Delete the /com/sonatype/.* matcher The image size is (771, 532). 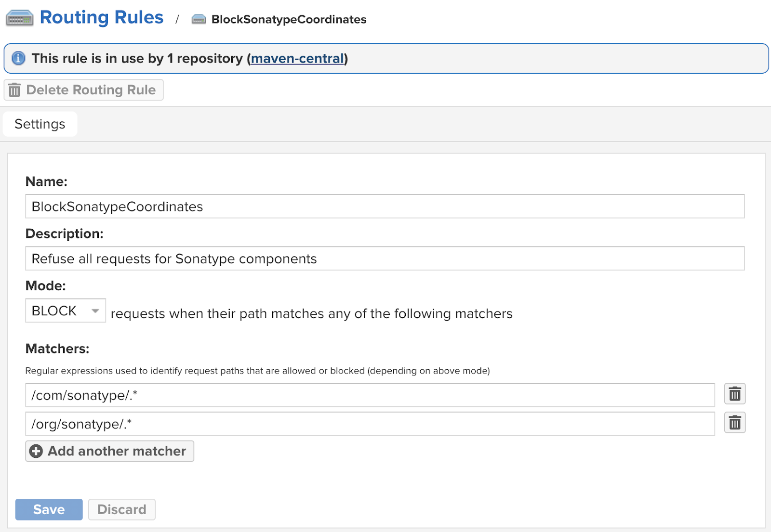click(x=735, y=394)
